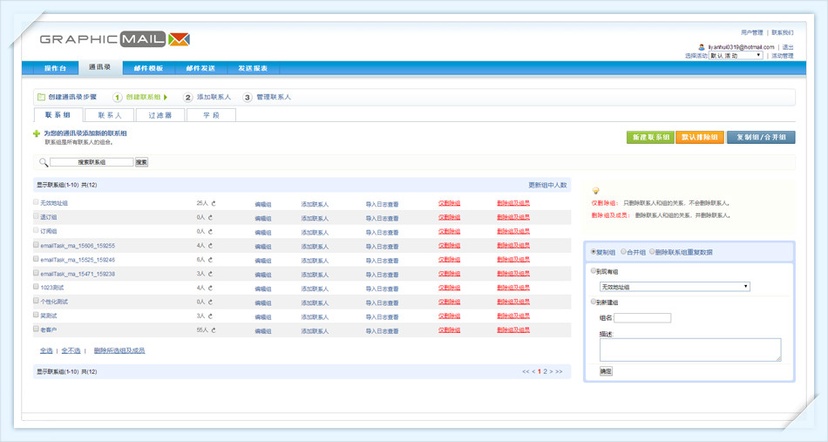Click the user avatar icon beside email
The image size is (828, 442).
point(701,47)
